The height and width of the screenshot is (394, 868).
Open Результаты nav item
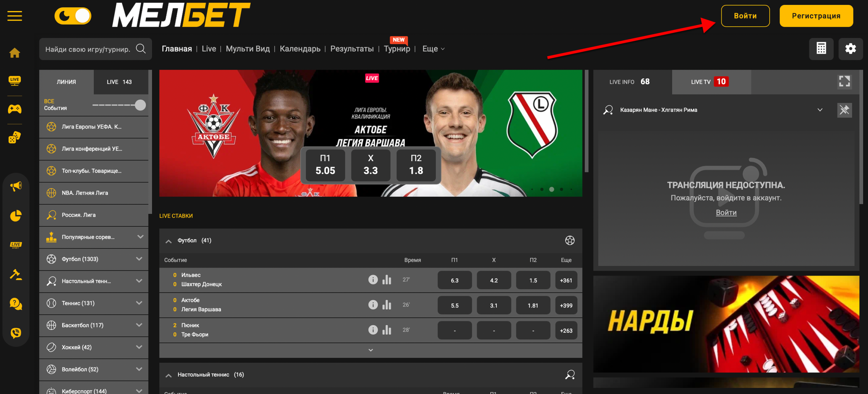[x=352, y=49]
